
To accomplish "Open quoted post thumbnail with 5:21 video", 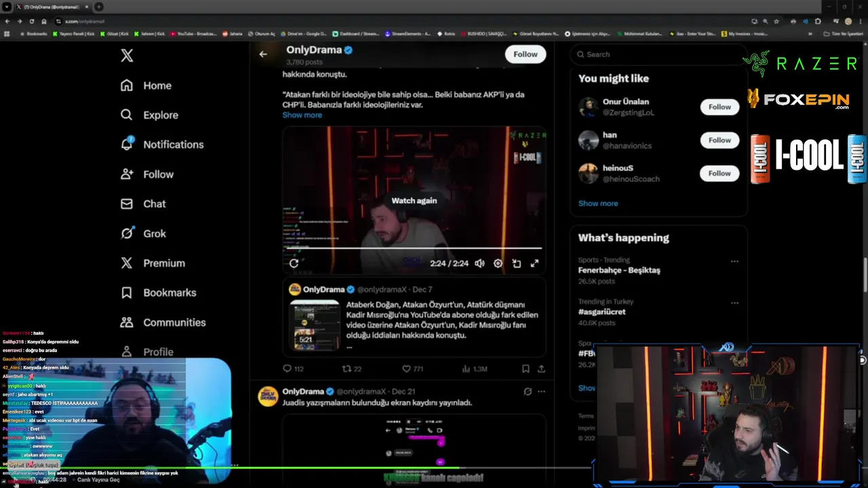I will click(315, 325).
